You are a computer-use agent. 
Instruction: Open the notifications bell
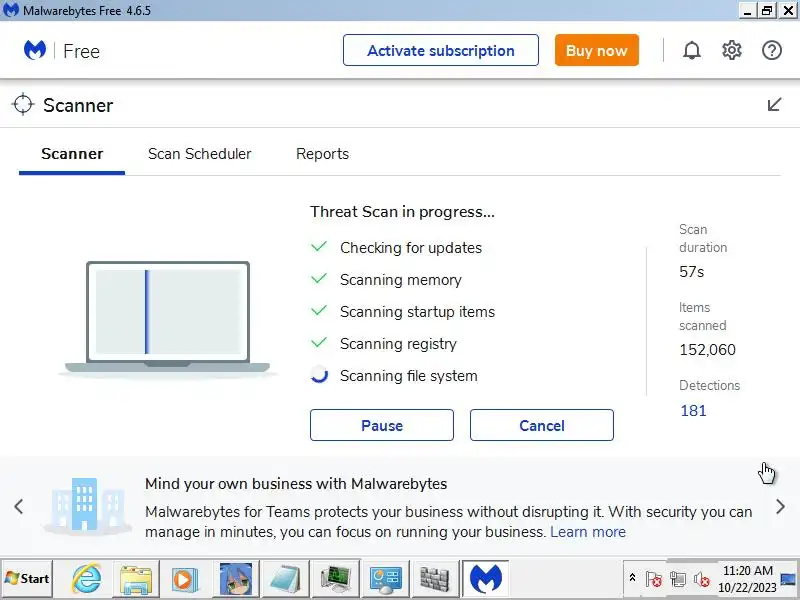pyautogui.click(x=692, y=51)
